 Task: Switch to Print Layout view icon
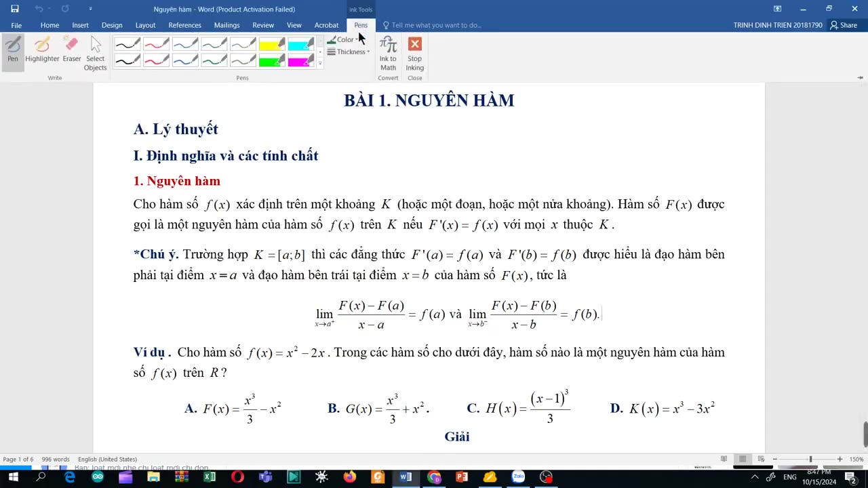click(x=743, y=459)
